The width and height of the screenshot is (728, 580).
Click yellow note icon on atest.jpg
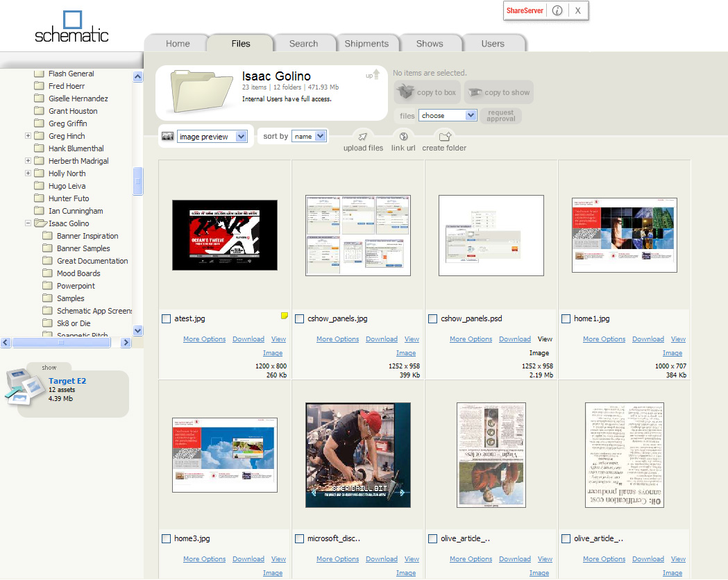284,316
